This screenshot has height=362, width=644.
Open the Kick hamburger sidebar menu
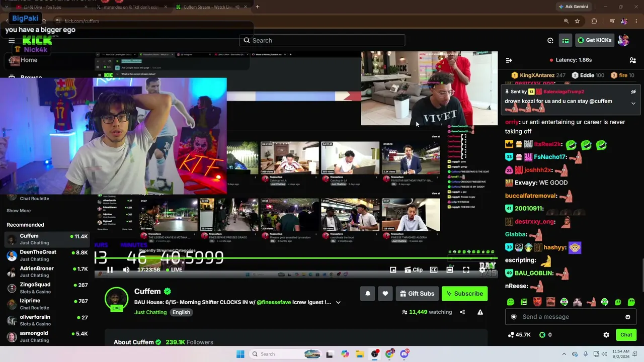[x=12, y=40]
